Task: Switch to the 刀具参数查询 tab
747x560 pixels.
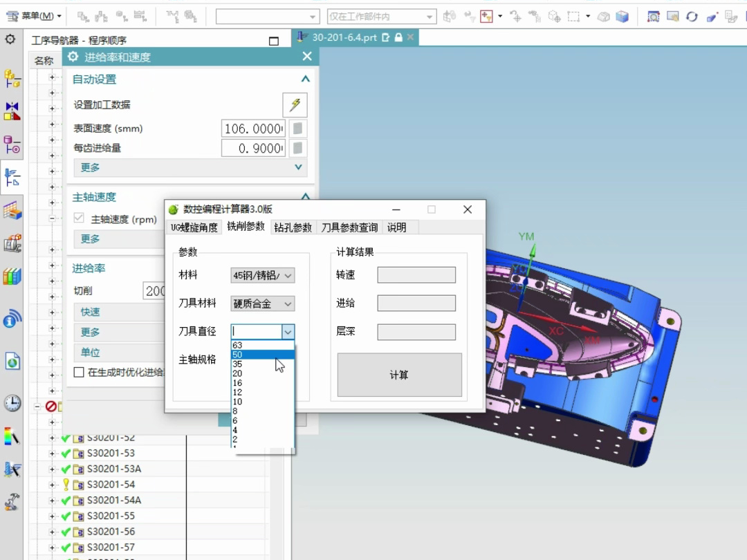Action: (349, 227)
